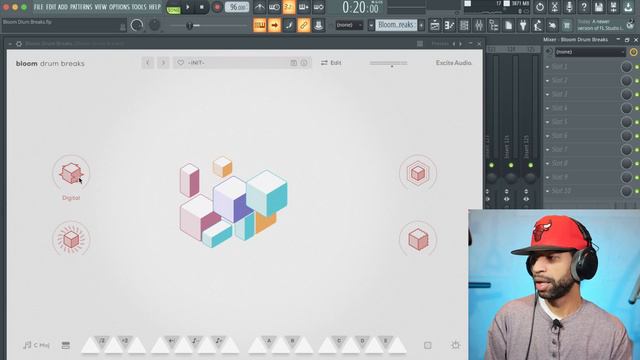The height and width of the screenshot is (360, 640).
Task: Toggle the highlighted countdown-before-recording icon
Action: 289,7
